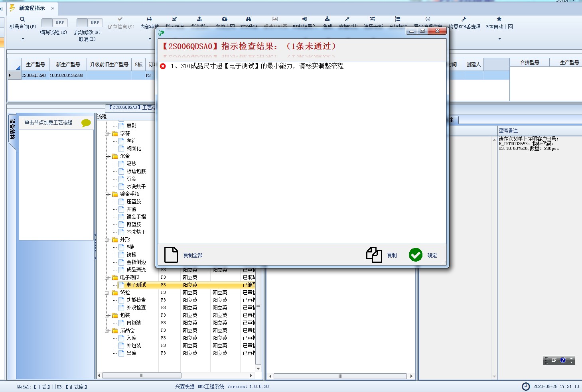Click the shuffle arrows toolbar icon

[x=372, y=19]
